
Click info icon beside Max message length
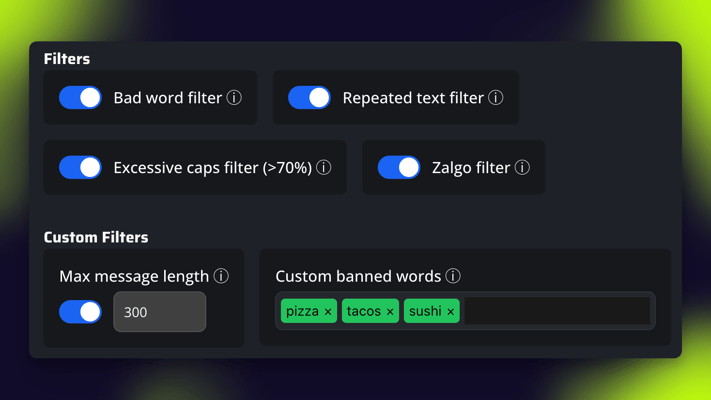point(221,276)
